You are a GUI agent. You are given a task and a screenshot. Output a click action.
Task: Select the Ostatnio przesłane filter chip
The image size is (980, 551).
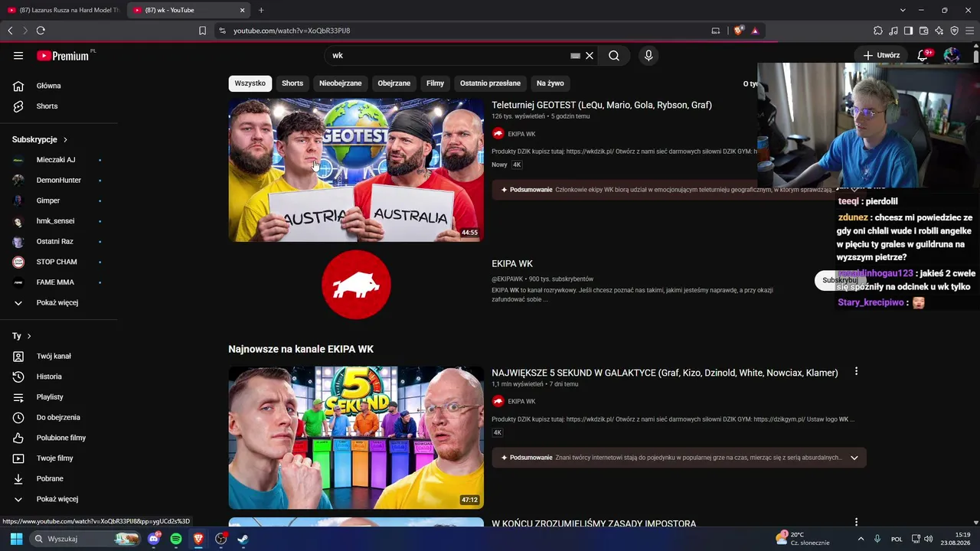point(490,83)
